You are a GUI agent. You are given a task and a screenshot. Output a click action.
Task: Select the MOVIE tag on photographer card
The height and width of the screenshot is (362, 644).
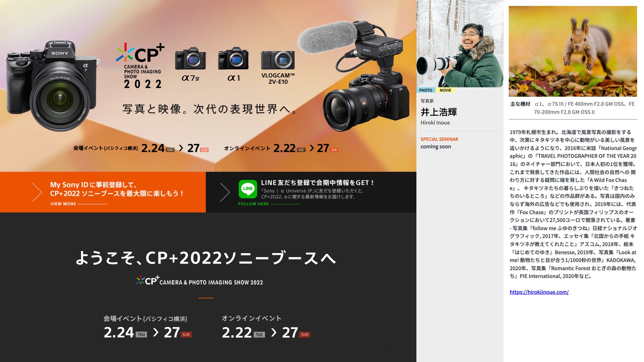(445, 90)
